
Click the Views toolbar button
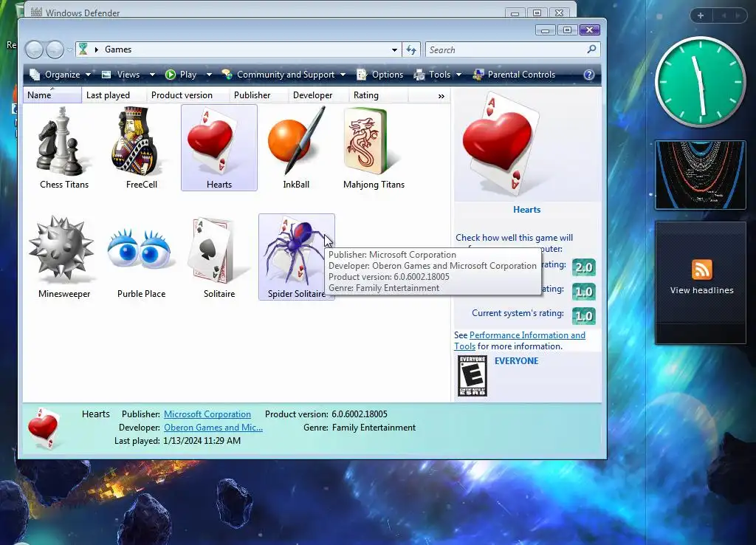[122, 75]
